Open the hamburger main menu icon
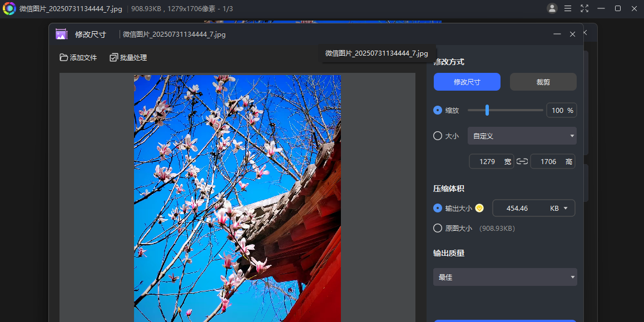The image size is (644, 322). (568, 8)
